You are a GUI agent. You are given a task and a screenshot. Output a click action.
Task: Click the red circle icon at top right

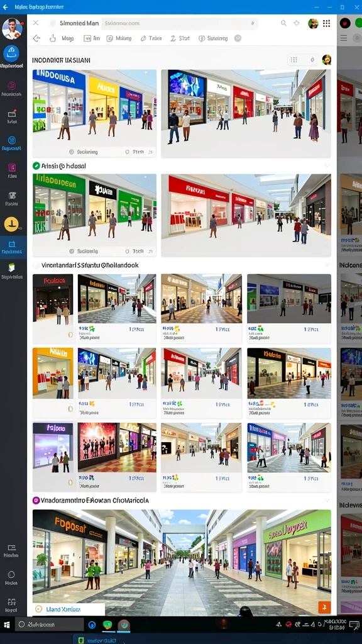(x=345, y=23)
